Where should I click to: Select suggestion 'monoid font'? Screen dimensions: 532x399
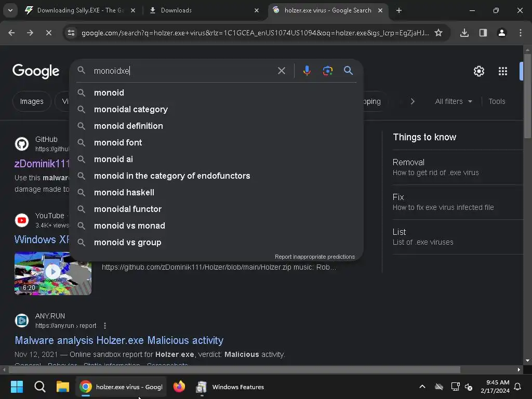(216, 142)
